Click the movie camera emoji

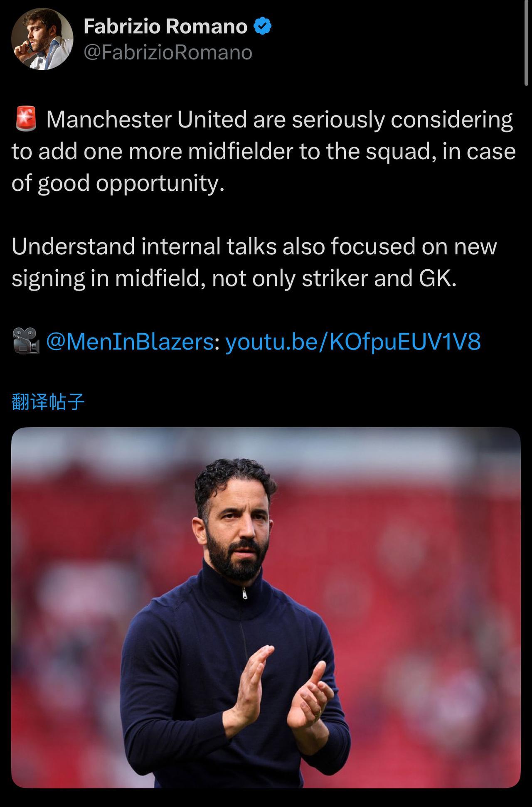pos(26,341)
